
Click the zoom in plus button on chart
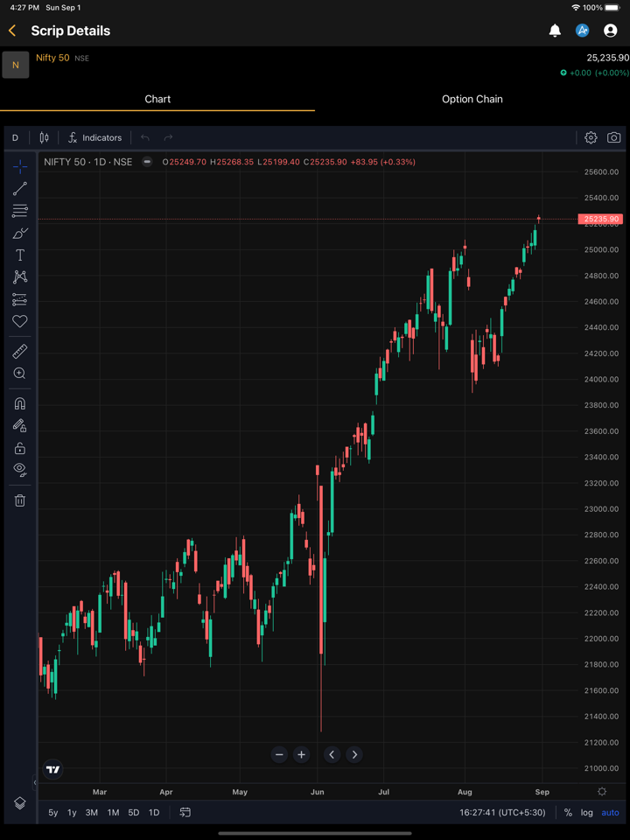pyautogui.click(x=301, y=754)
